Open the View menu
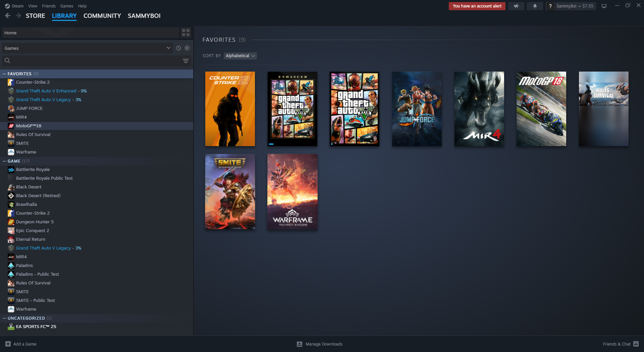This screenshot has width=644, height=352. click(33, 6)
